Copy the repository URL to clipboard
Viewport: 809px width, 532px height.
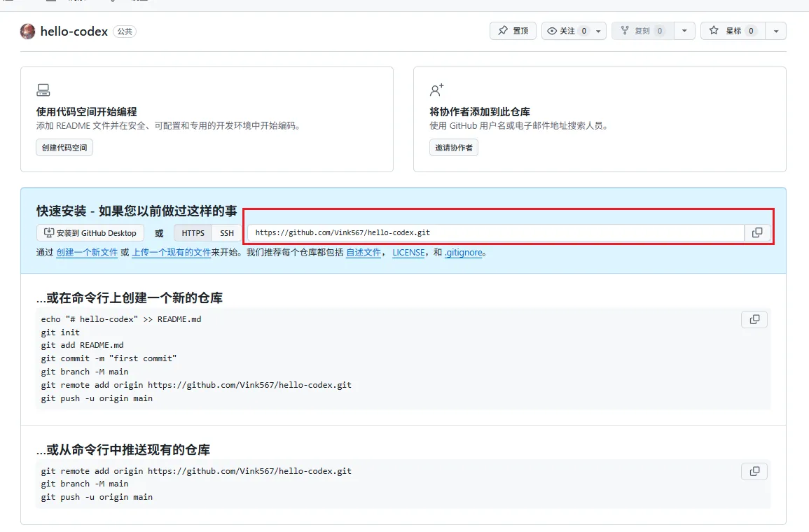point(757,232)
